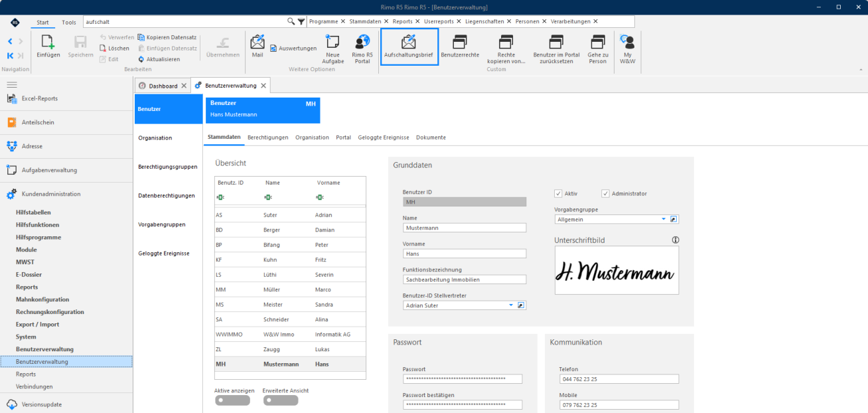Open the Berechtigungen tab

(x=268, y=137)
